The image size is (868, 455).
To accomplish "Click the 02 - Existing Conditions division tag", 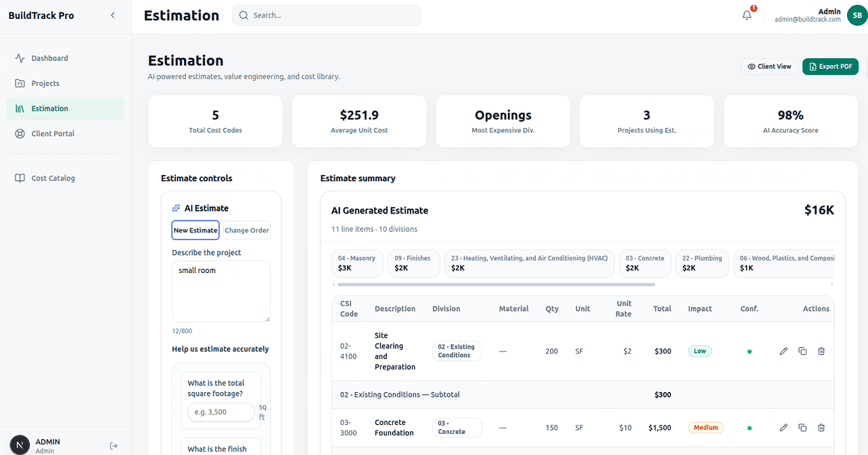I will [x=457, y=351].
